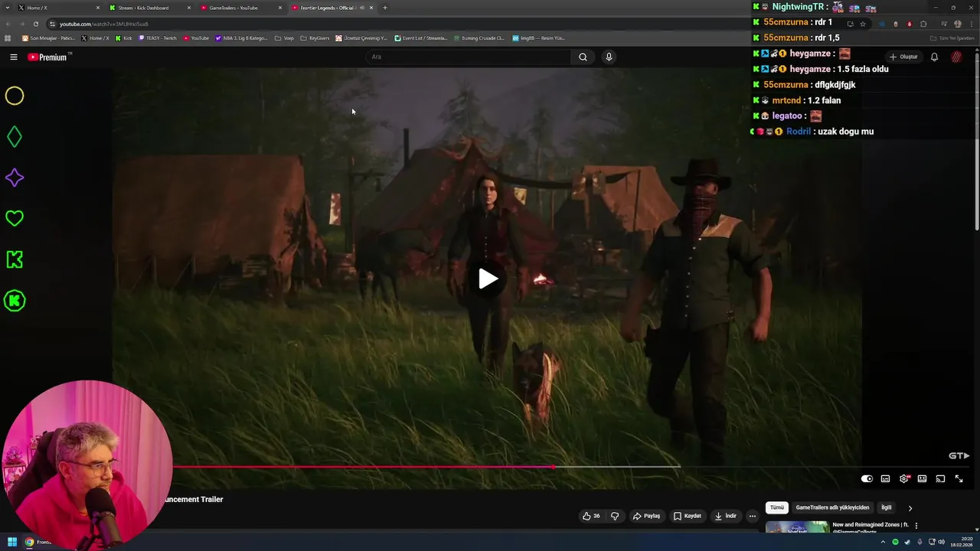Show more filter chips with right chevron

point(910,508)
